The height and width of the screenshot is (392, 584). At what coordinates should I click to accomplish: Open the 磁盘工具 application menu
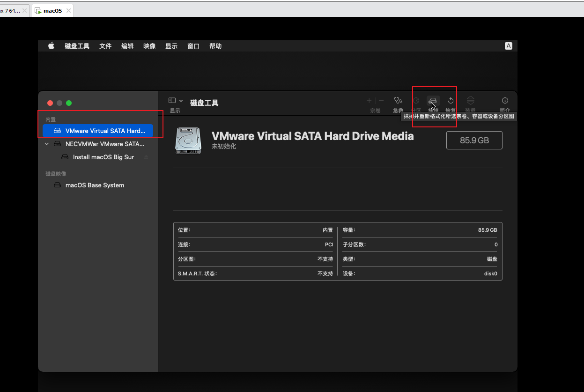pyautogui.click(x=77, y=46)
